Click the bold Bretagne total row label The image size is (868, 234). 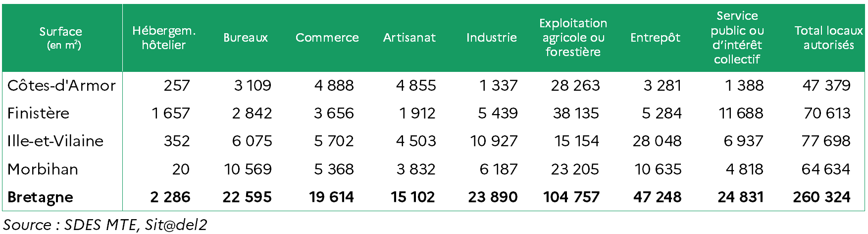(x=41, y=197)
